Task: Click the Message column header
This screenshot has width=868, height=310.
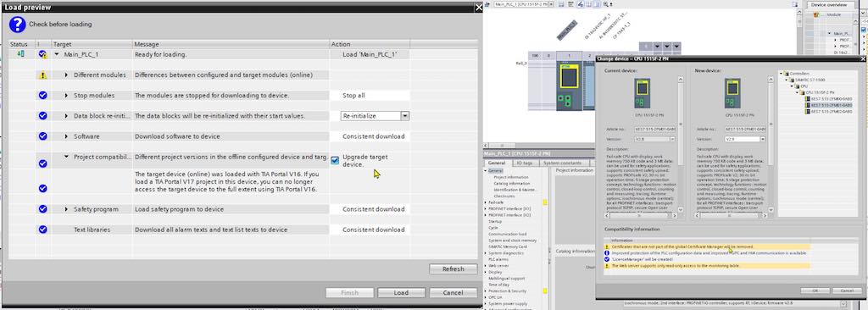Action: tap(231, 44)
